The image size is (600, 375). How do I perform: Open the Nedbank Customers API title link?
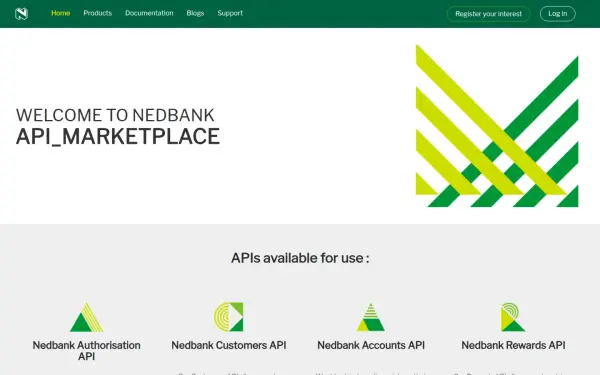[229, 345]
